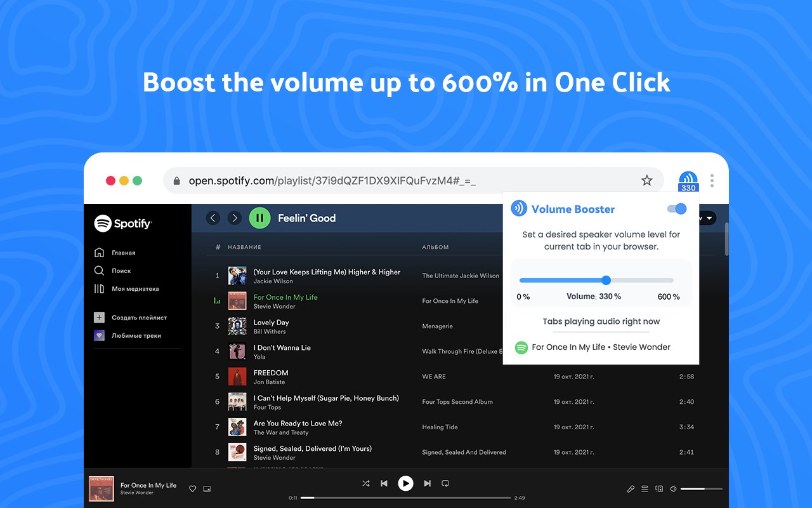The width and height of the screenshot is (812, 508).
Task: Skip to next track
Action: [x=427, y=483]
